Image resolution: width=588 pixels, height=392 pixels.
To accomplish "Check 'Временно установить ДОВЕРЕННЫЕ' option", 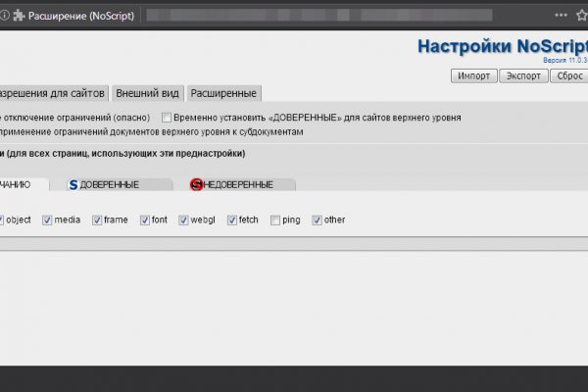I will [x=166, y=118].
